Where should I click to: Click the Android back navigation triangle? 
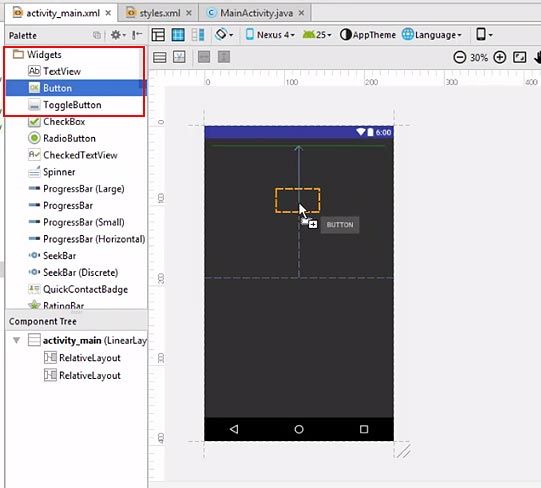(234, 429)
